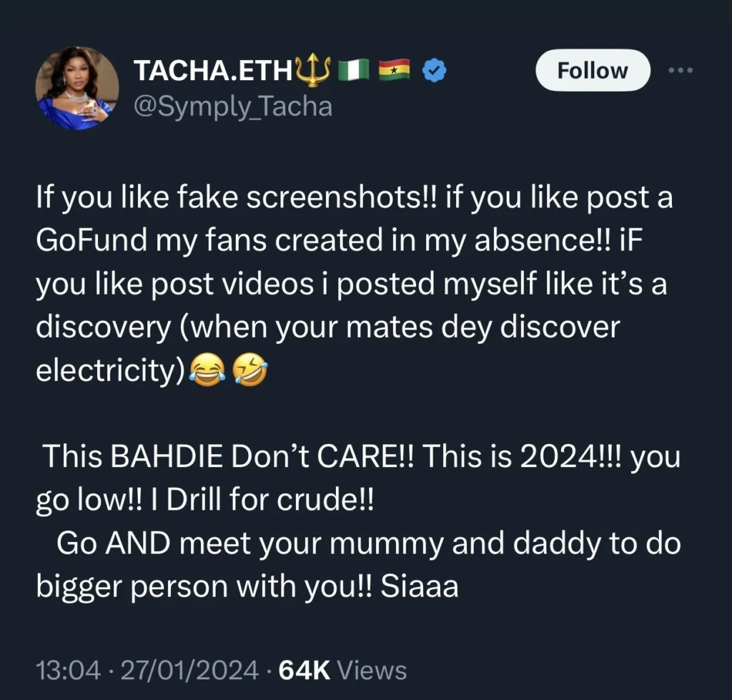Click the blue verified badge icon
This screenshot has width=732, height=700.
[x=434, y=69]
